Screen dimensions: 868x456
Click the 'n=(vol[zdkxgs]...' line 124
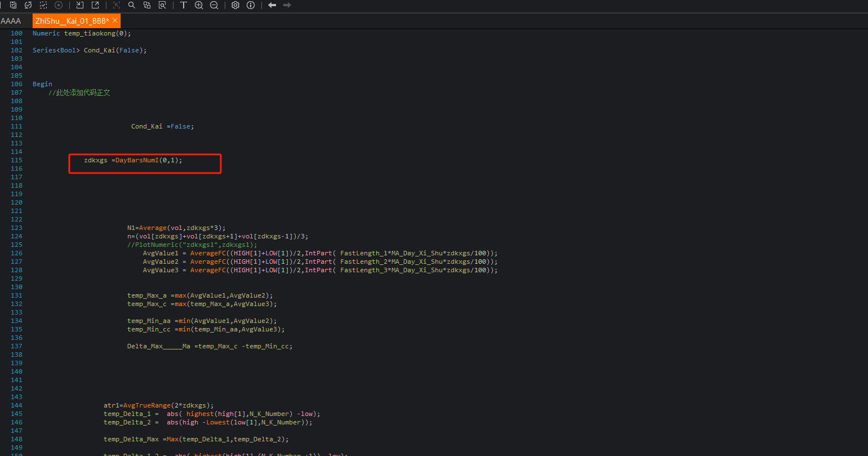218,236
